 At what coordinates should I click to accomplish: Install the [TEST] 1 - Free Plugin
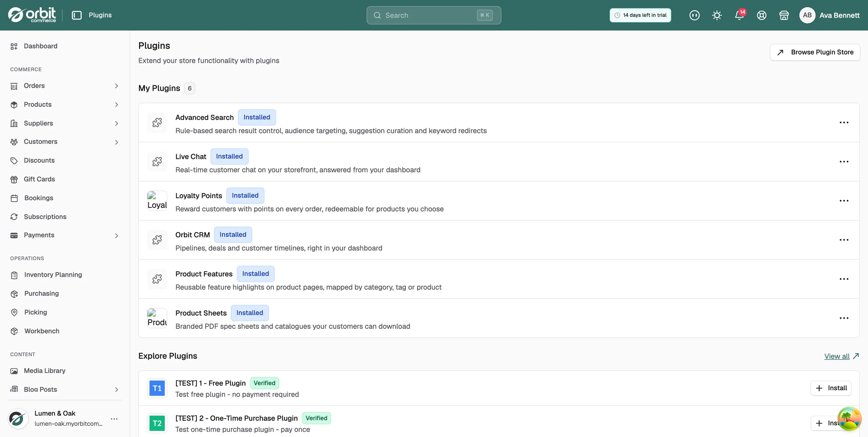(x=831, y=388)
